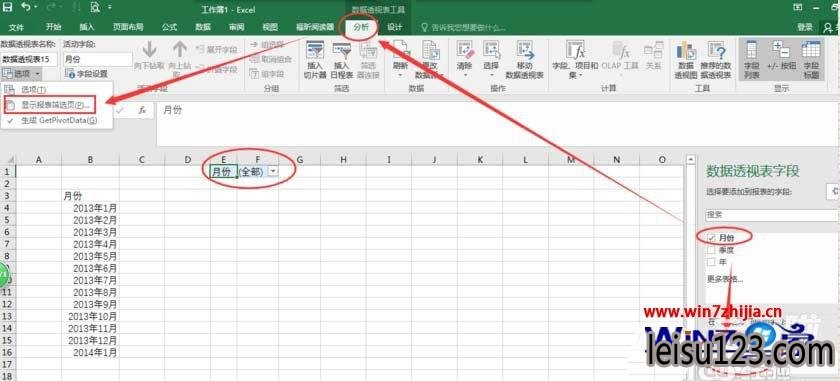Screen dimensions: 840x381
Task: Switch to 设计 ribbon tab
Action: tap(395, 27)
